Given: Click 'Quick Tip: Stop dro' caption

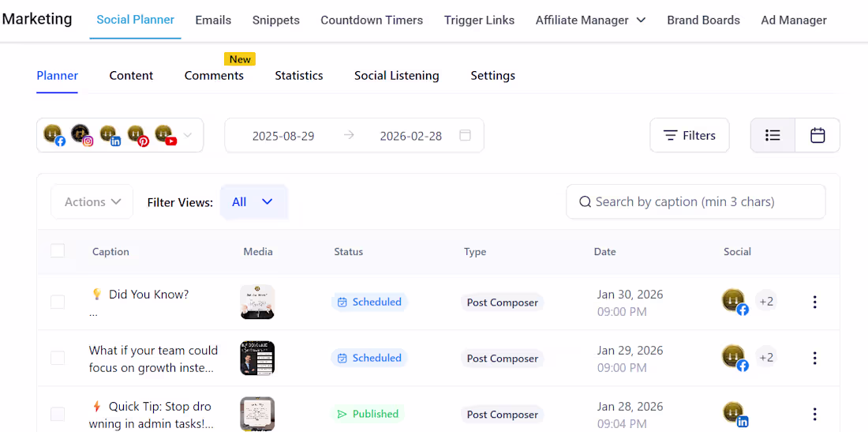Looking at the screenshot, I should click(159, 407).
